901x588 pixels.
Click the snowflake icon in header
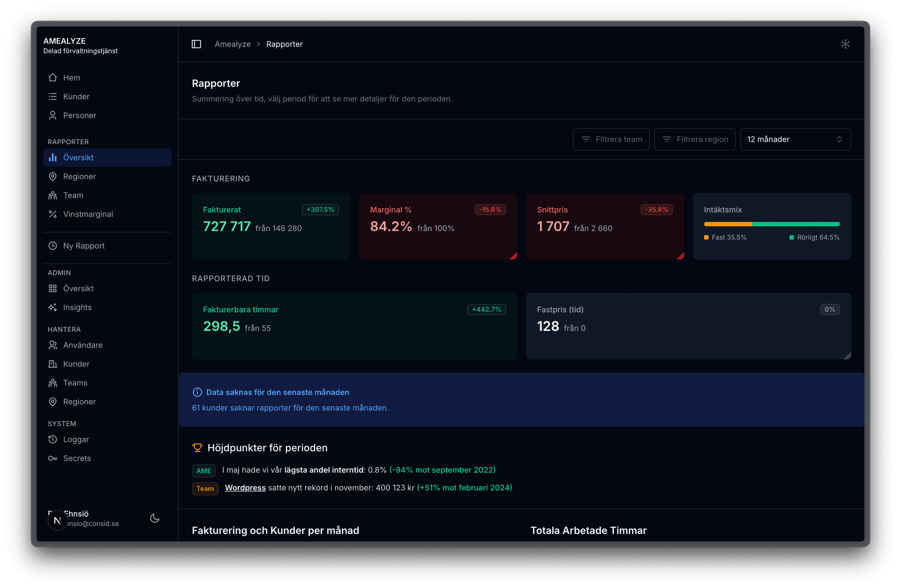click(x=845, y=44)
